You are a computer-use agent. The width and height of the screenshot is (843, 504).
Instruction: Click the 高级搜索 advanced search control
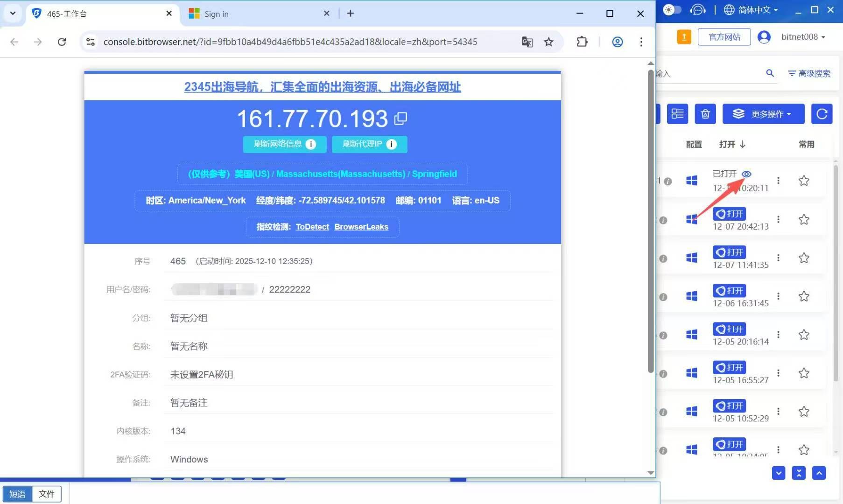809,73
